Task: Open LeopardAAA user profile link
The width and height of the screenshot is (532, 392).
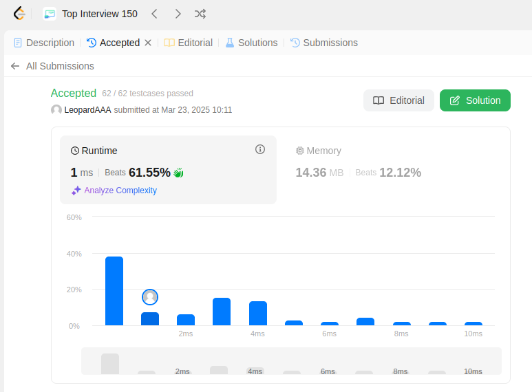Action: click(87, 110)
